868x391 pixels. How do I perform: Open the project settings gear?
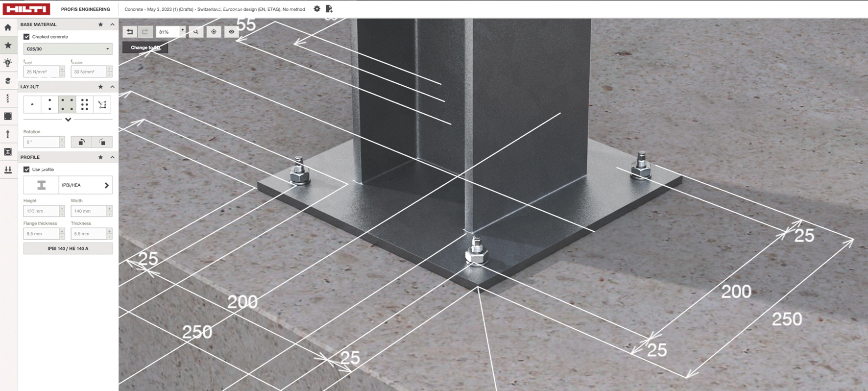point(317,9)
